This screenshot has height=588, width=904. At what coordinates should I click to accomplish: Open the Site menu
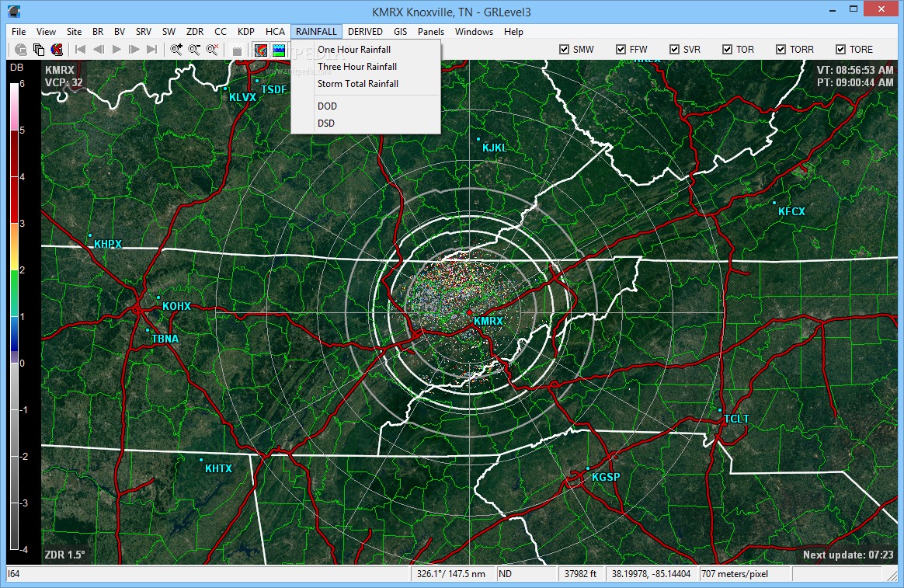coord(75,32)
